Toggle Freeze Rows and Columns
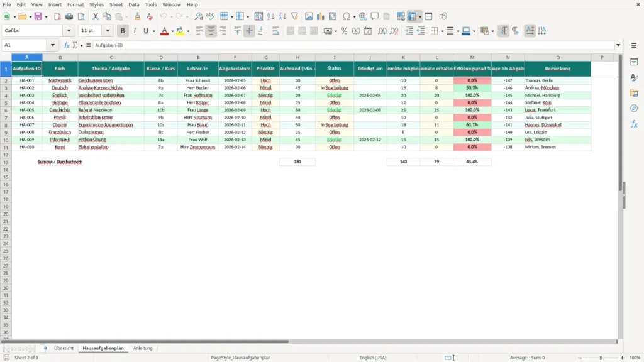644x362 pixels. click(x=412, y=16)
